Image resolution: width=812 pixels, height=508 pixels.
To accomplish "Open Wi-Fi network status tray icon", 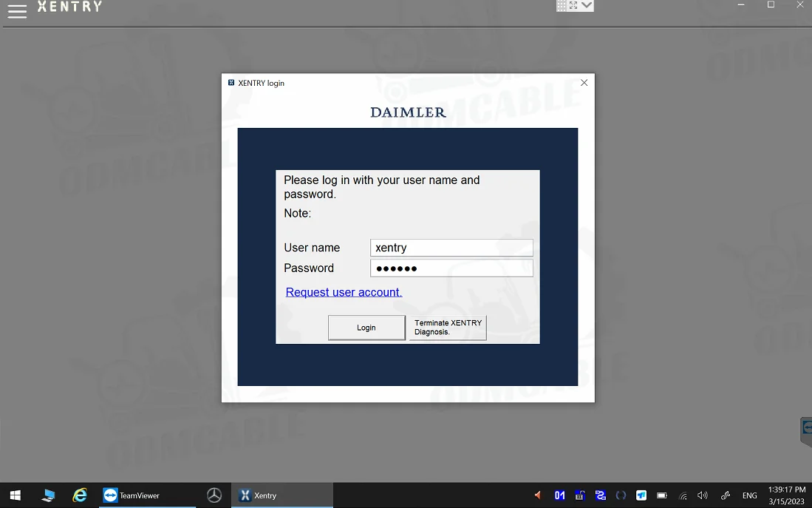I will click(683, 495).
